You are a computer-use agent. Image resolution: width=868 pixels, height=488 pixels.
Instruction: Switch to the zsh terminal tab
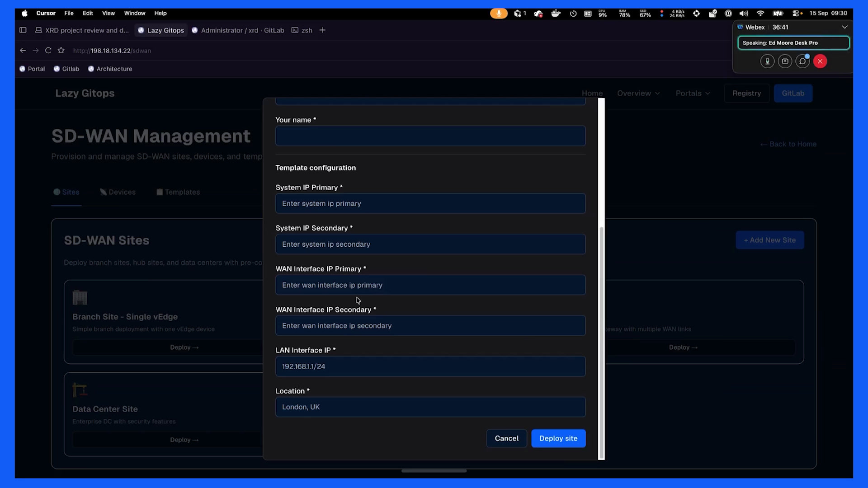coord(302,30)
